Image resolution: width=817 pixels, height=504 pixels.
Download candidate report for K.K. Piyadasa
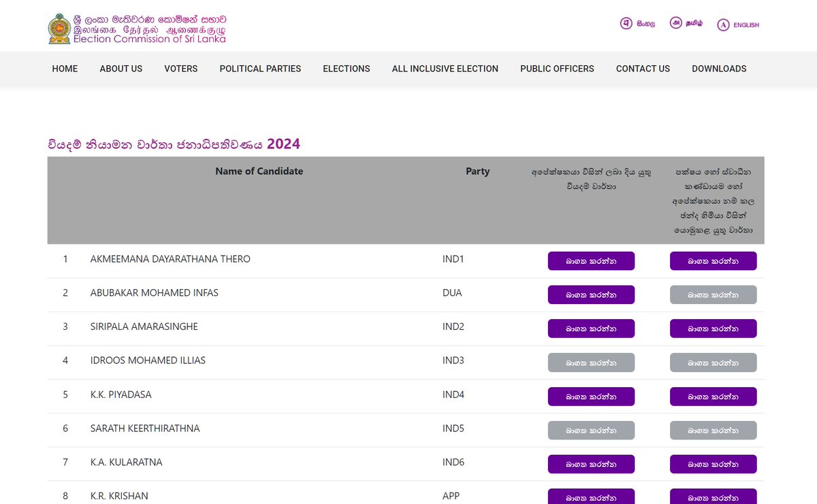coord(591,397)
